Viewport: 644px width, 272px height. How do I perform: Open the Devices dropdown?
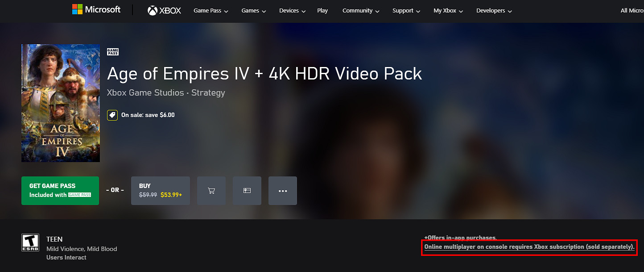tap(293, 11)
